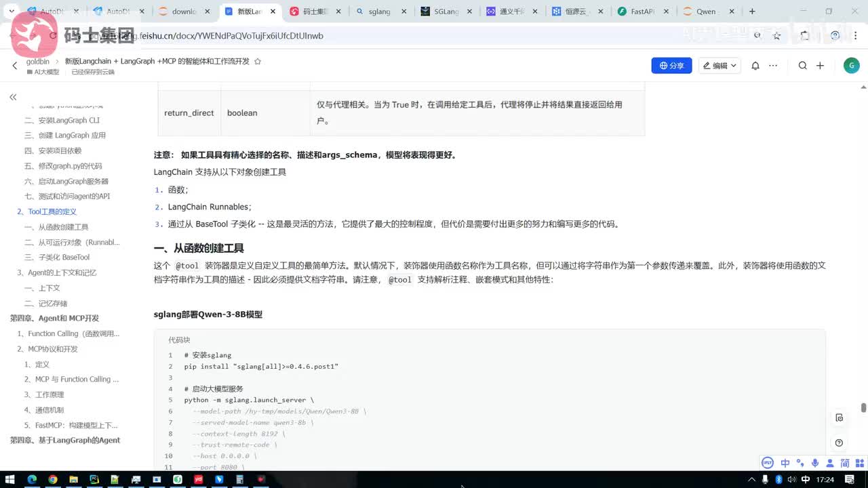868x488 pixels.
Task: Jump to 2、MCP协议和开发 in outline
Action: click(47, 348)
